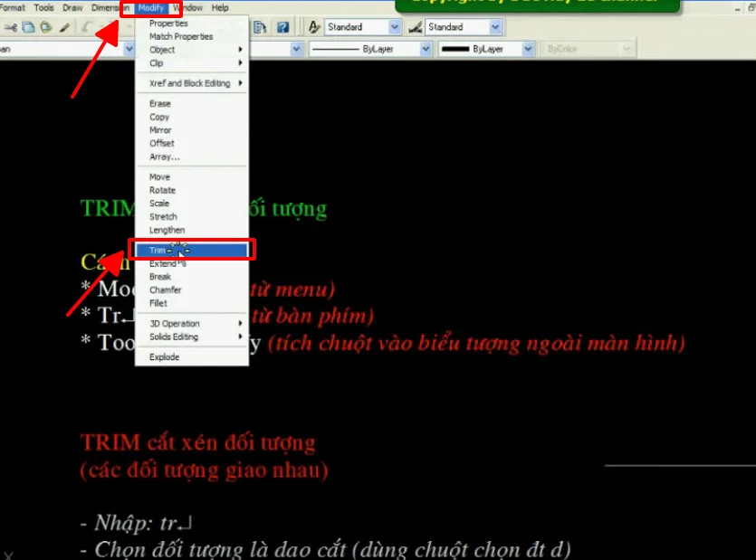
Task: Click the sheet set manager icon beside Help
Action: coord(261,27)
